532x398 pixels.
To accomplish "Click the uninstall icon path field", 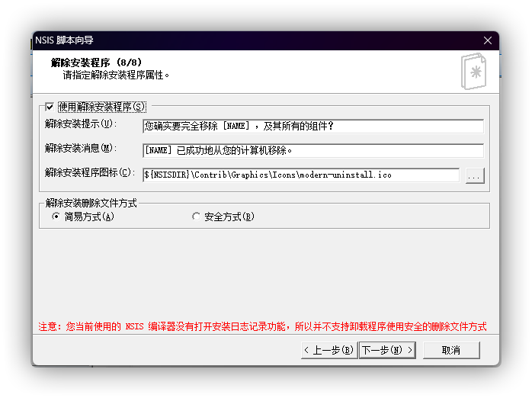I will pyautogui.click(x=300, y=175).
